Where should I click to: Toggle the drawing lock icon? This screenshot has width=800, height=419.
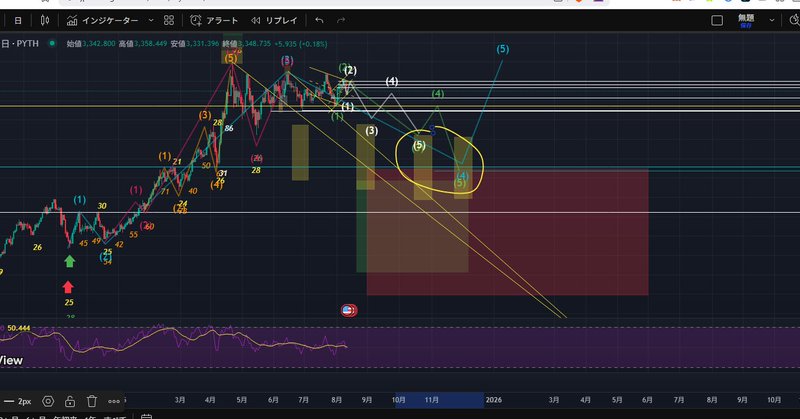(70, 401)
